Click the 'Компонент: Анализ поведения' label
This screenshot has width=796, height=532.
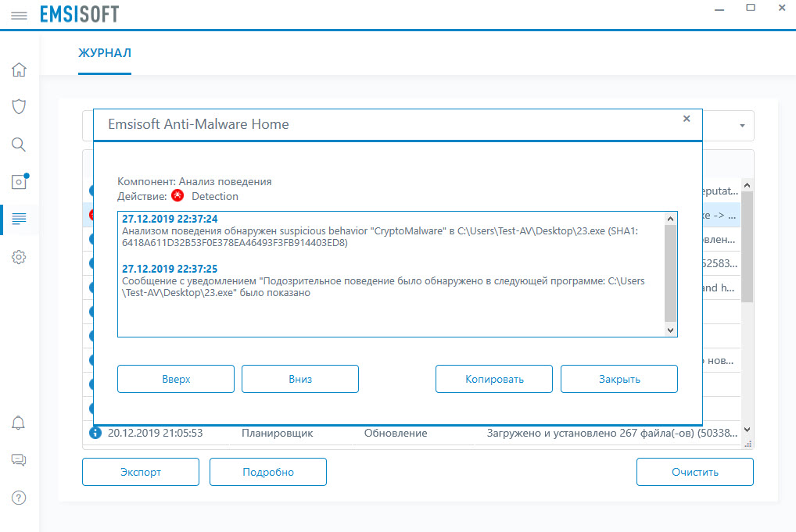[x=195, y=181]
